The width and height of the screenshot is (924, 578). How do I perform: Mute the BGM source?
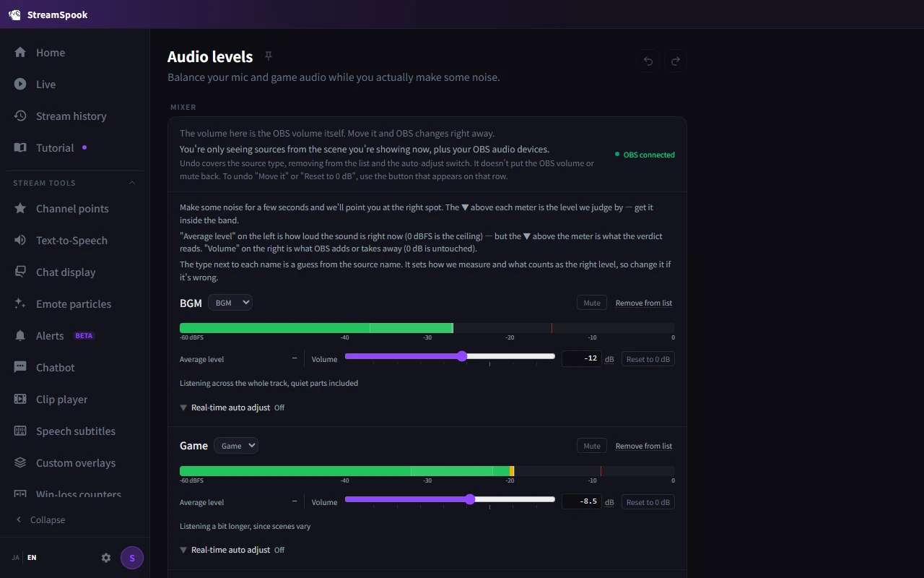tap(592, 303)
